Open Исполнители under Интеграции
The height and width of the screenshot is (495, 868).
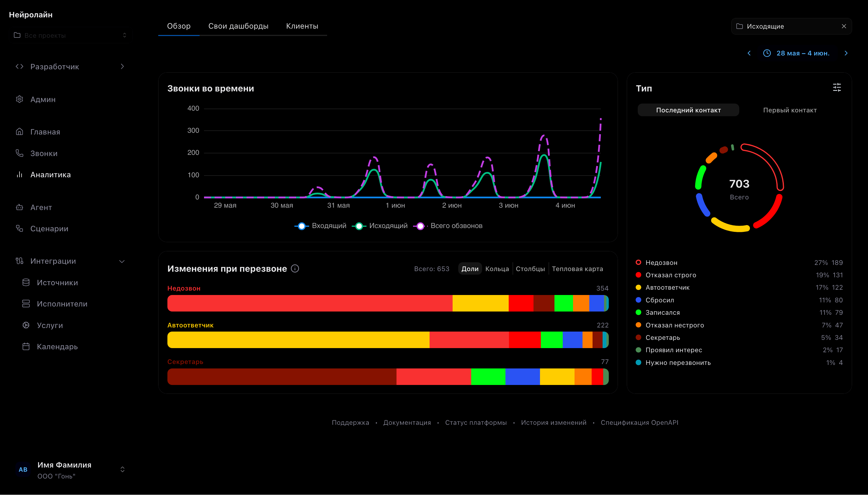point(62,304)
